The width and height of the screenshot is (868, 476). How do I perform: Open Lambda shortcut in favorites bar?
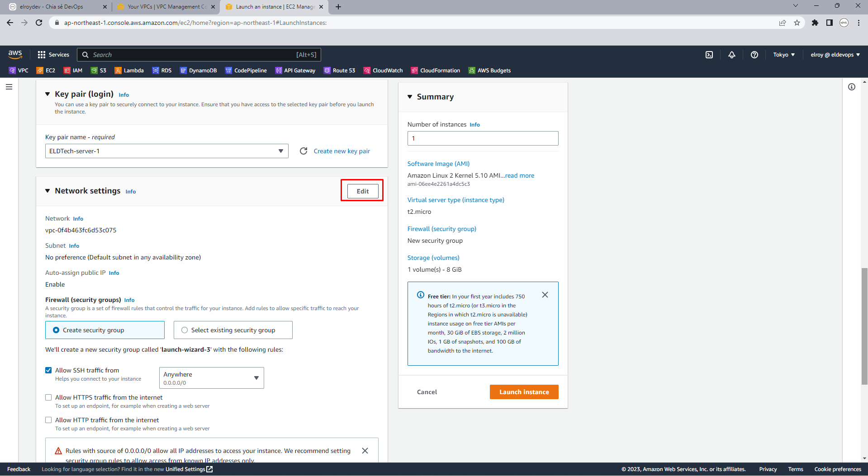click(x=129, y=71)
